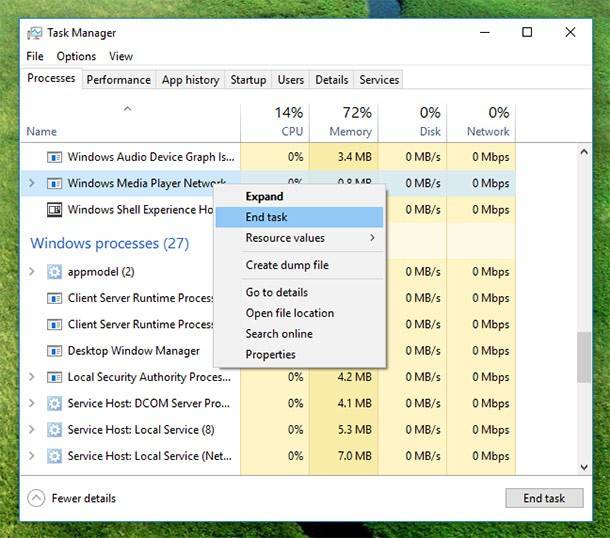Expand the Windows Media Player Network row
The width and height of the screenshot is (610, 538).
click(x=32, y=183)
